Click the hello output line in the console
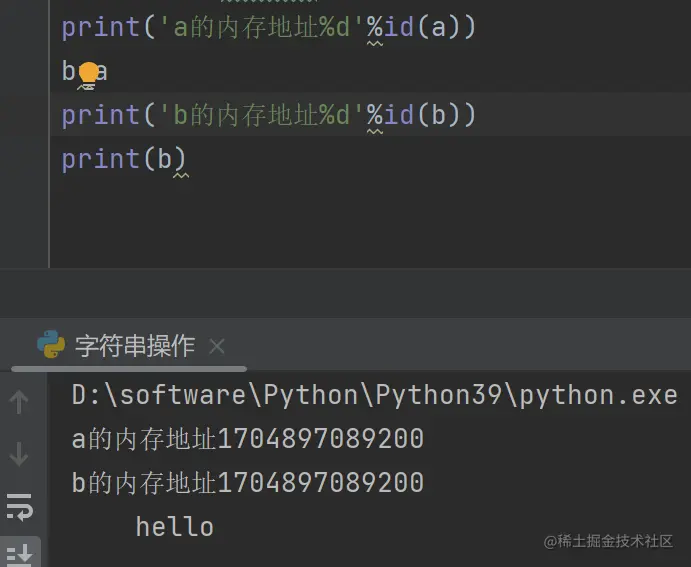The height and width of the screenshot is (567, 691). (174, 527)
